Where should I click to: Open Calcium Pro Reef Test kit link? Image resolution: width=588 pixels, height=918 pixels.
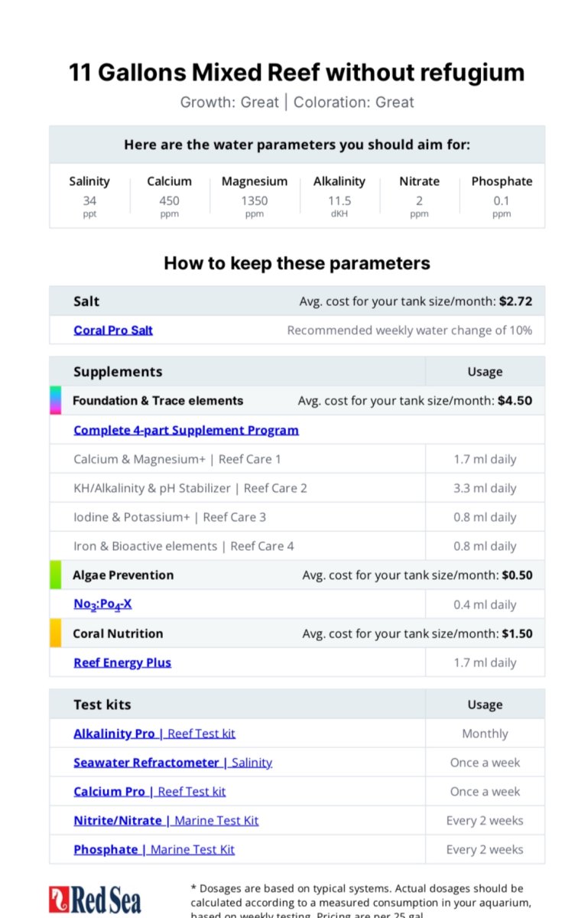[x=150, y=792]
